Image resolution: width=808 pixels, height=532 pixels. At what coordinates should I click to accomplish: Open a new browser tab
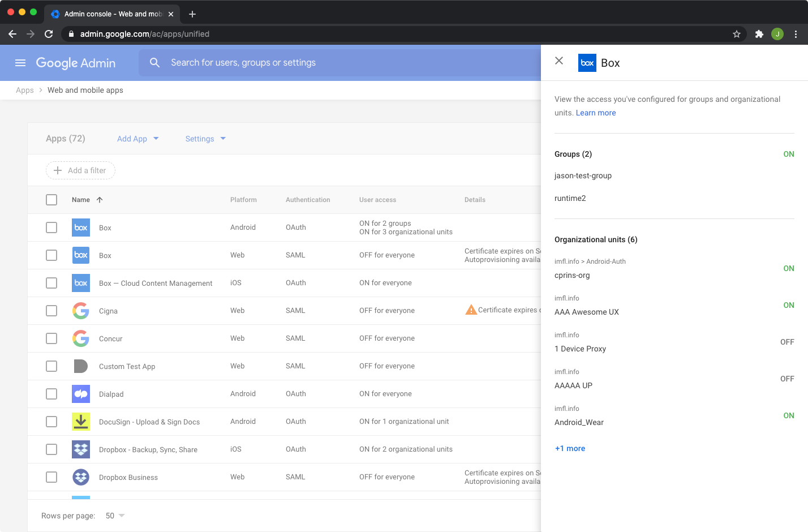coord(192,14)
